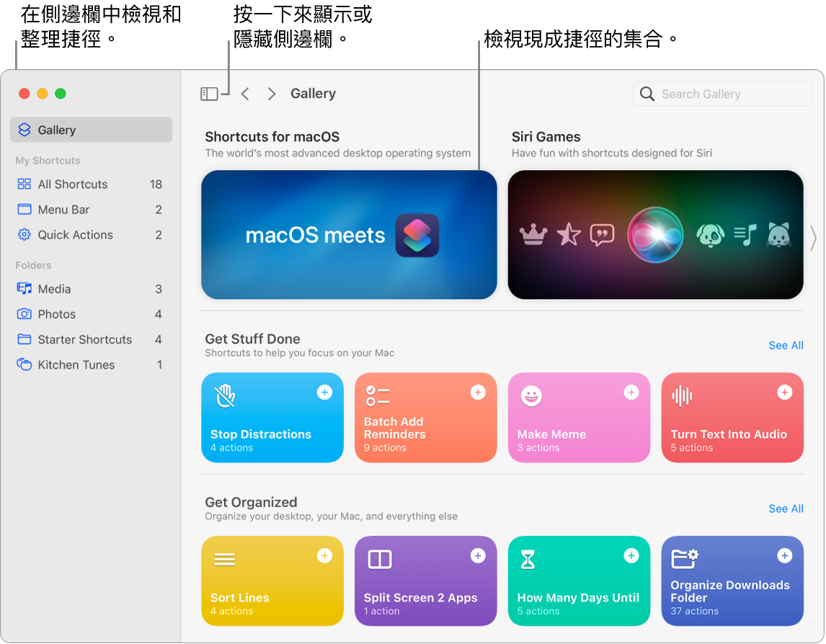This screenshot has width=826, height=644.
Task: Open the Split Screen 2 Apps card
Action: tap(426, 581)
